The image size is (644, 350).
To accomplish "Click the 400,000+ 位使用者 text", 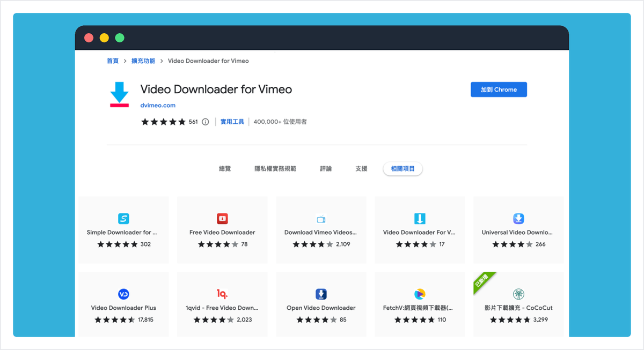I will tap(280, 122).
